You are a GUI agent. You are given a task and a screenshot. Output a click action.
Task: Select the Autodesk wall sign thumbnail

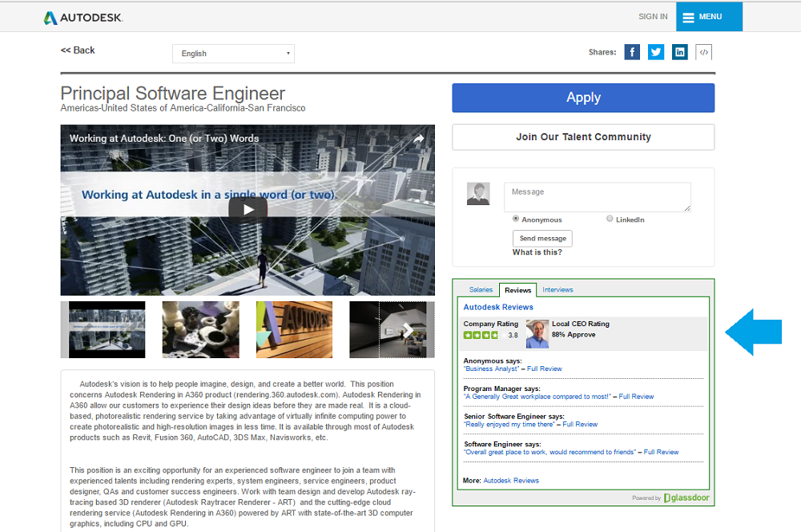click(294, 329)
